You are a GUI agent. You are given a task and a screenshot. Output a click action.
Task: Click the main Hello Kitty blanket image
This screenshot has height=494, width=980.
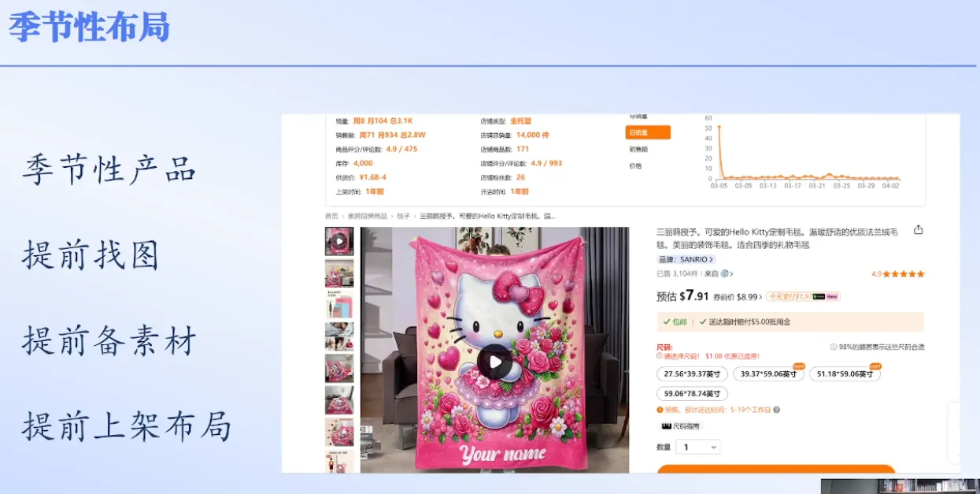coord(494,350)
